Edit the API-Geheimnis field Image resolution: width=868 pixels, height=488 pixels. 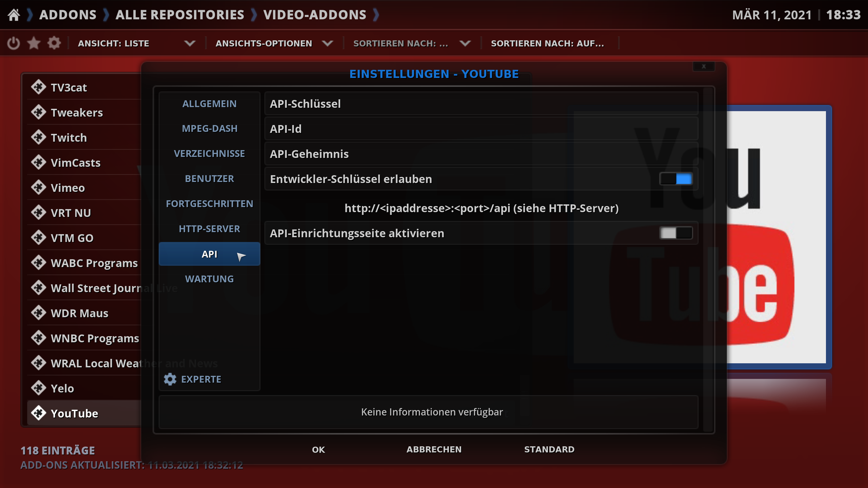481,154
